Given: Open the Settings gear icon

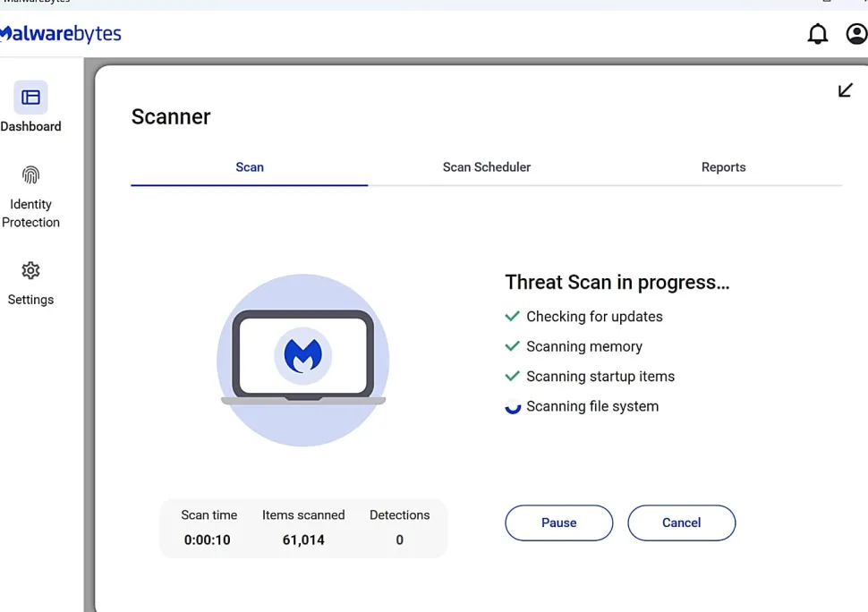Looking at the screenshot, I should tap(30, 270).
